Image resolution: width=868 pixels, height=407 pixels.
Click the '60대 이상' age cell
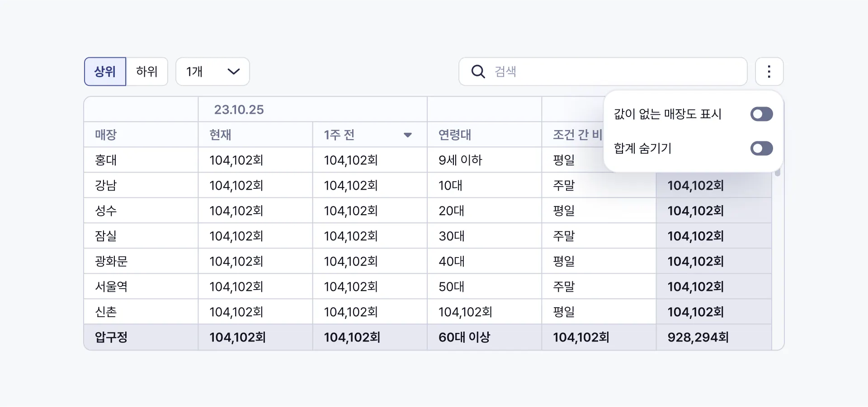point(464,337)
